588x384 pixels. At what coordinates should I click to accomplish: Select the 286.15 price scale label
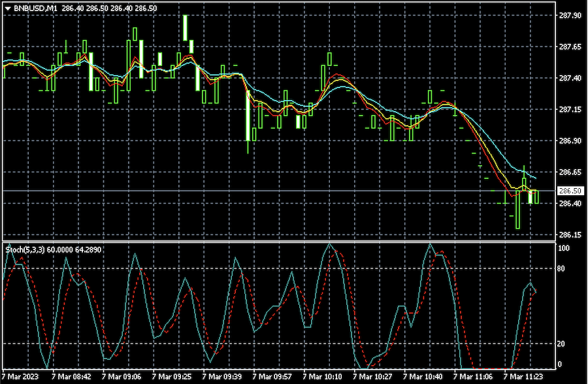[570, 234]
